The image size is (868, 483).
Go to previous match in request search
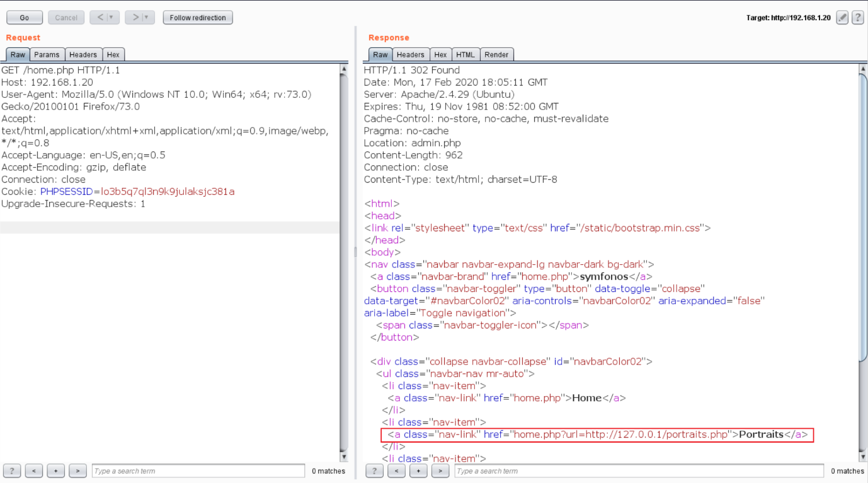(34, 470)
